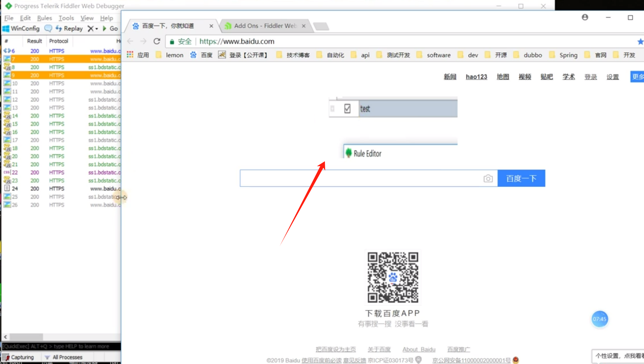Open Baidu 视频 link

tap(525, 77)
